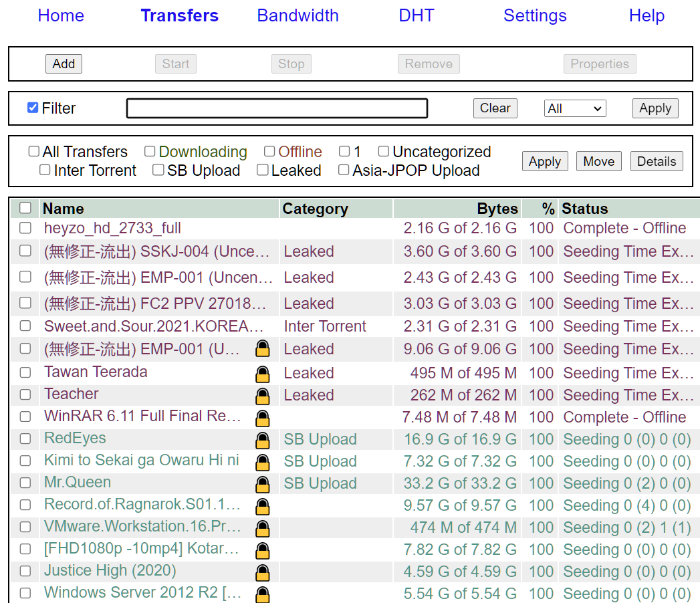Click into the filter text field
The height and width of the screenshot is (603, 700).
[x=277, y=108]
